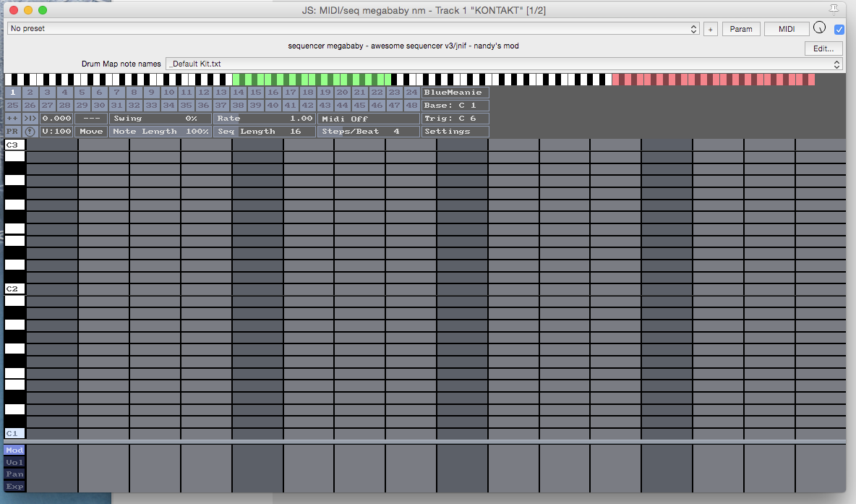
Task: Click the first step of the controller lane
Action: pos(52,468)
